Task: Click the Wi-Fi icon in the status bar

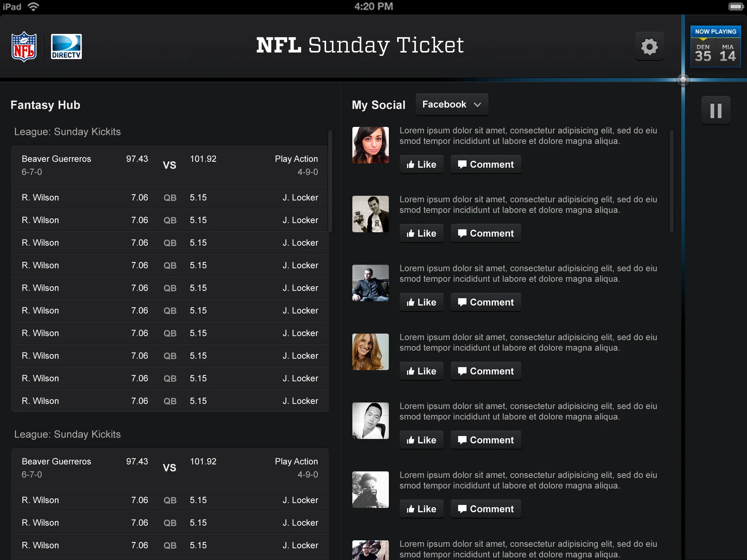Action: point(34,6)
